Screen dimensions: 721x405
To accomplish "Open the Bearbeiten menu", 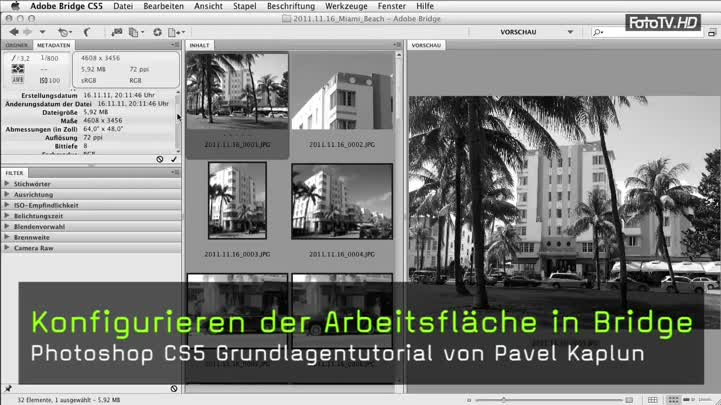I will (x=163, y=6).
